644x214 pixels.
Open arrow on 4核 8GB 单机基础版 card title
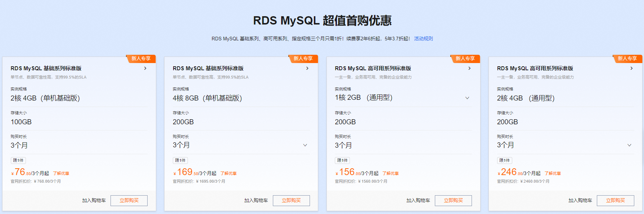coord(307,68)
